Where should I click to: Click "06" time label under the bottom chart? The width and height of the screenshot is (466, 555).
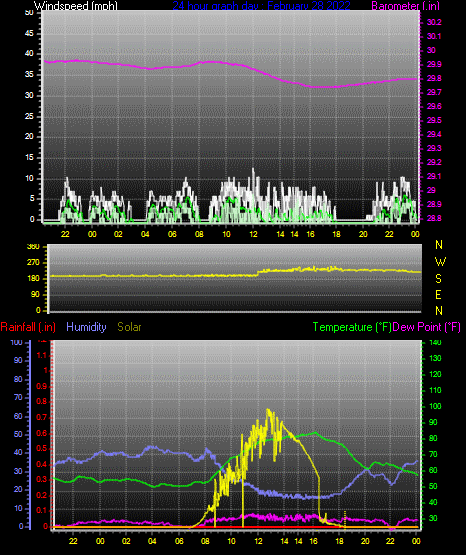tap(179, 541)
